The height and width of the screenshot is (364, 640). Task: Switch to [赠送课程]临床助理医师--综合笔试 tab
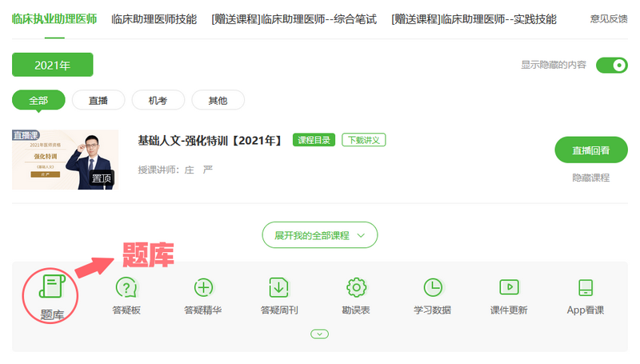[294, 18]
